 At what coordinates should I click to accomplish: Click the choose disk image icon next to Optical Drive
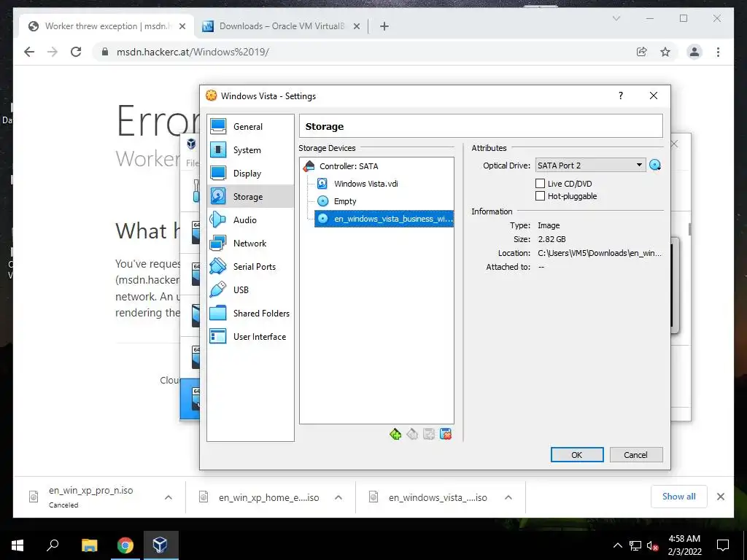click(x=655, y=166)
